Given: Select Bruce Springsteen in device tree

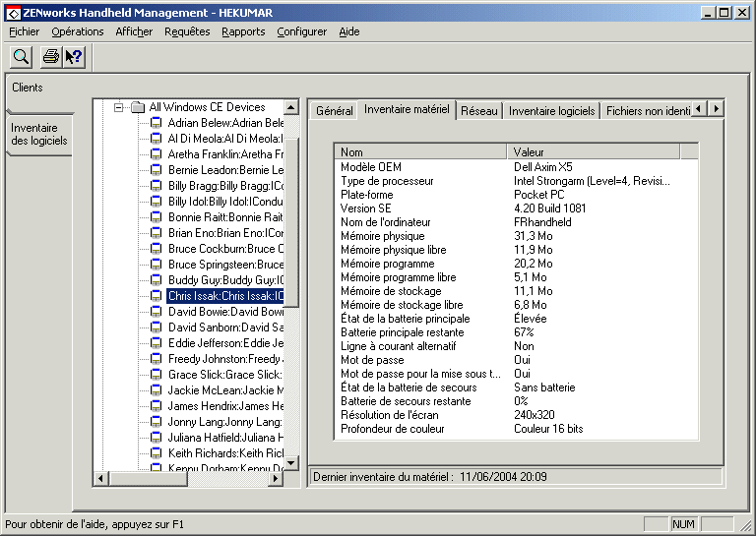Looking at the screenshot, I should point(225,265).
